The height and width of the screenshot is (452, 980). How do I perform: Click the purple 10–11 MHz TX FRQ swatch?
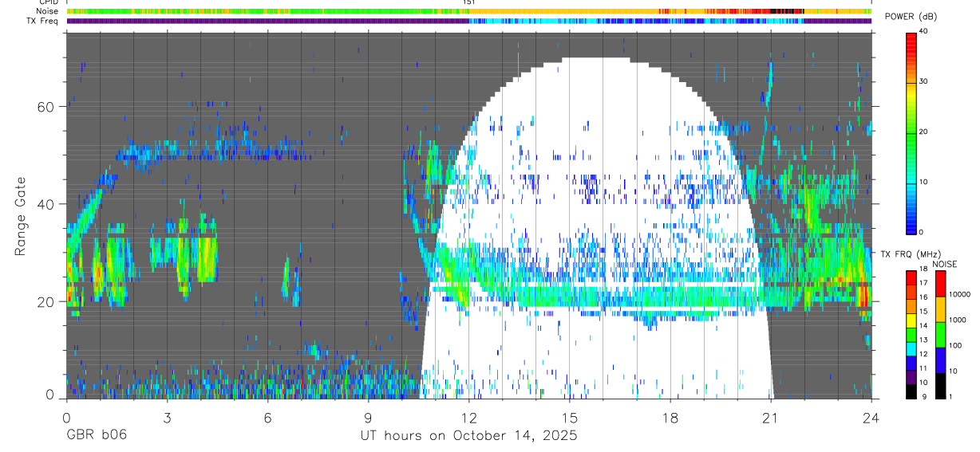click(x=911, y=378)
